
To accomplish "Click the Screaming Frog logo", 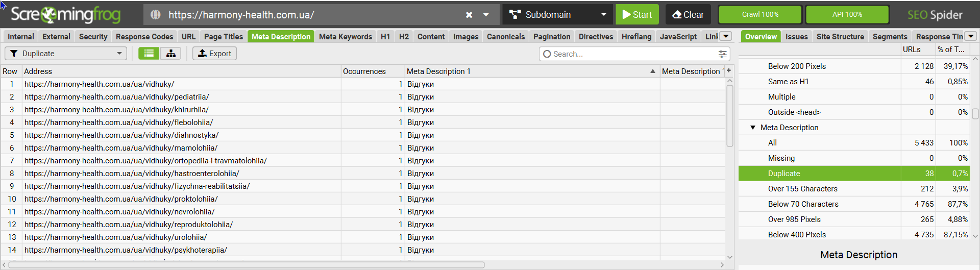I will click(x=65, y=15).
